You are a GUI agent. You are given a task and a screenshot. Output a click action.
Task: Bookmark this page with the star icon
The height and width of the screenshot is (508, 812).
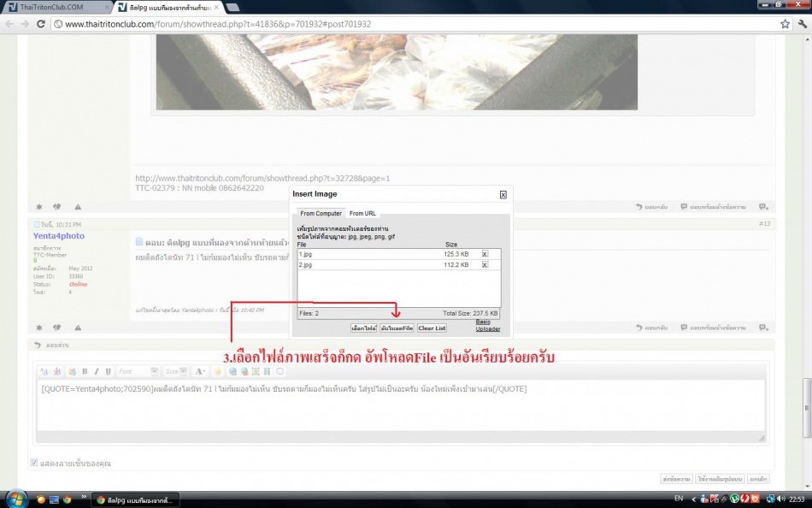(785, 24)
